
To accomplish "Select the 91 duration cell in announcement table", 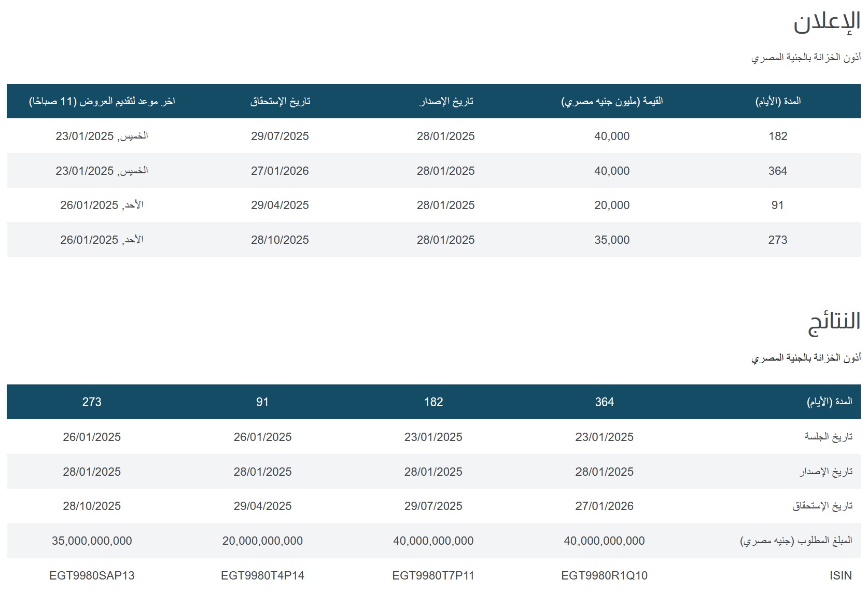I will click(778, 205).
